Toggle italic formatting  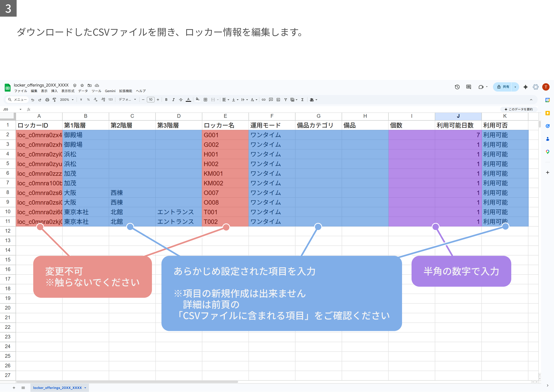tap(173, 100)
